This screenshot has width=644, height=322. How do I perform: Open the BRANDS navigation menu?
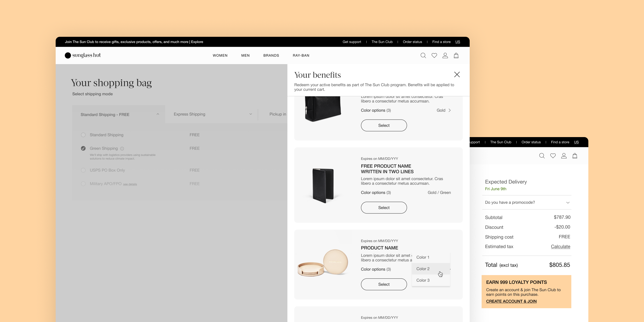click(271, 55)
